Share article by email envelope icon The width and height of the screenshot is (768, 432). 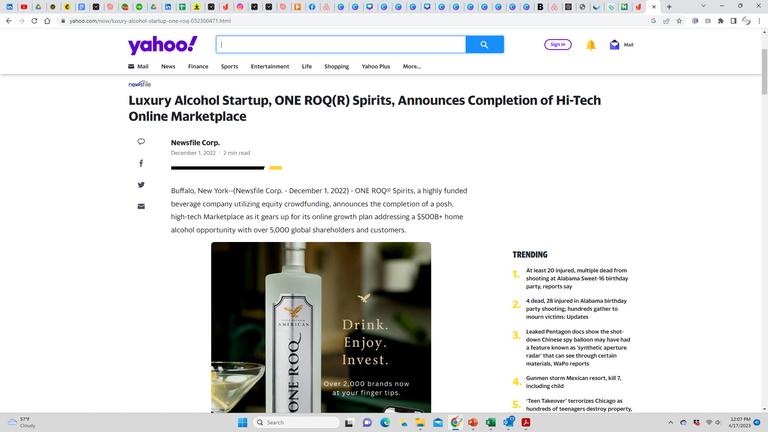coord(141,206)
